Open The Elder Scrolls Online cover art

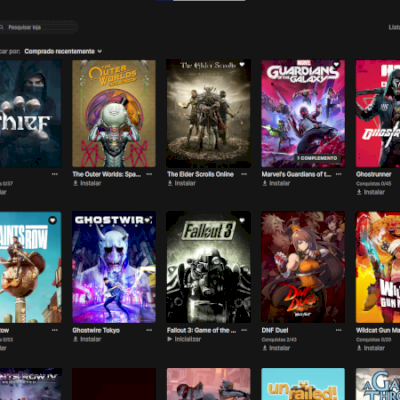[209, 113]
